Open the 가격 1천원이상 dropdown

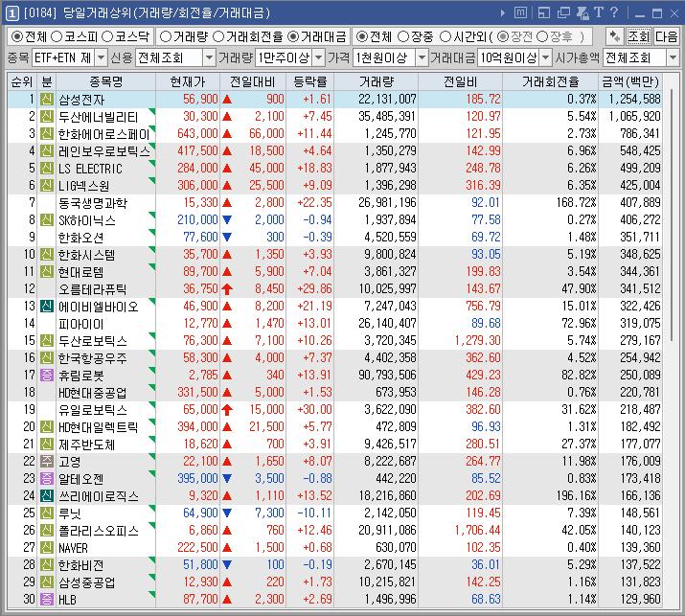coord(422,57)
